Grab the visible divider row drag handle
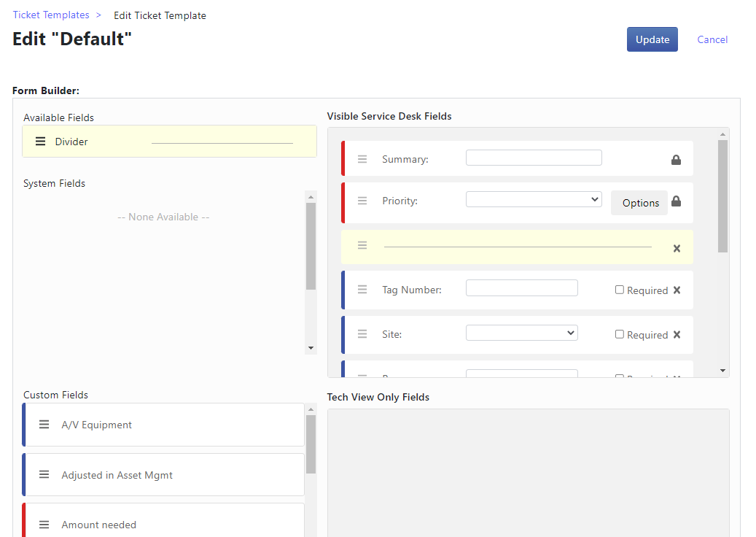Viewport: 756px width, 537px height. point(362,246)
